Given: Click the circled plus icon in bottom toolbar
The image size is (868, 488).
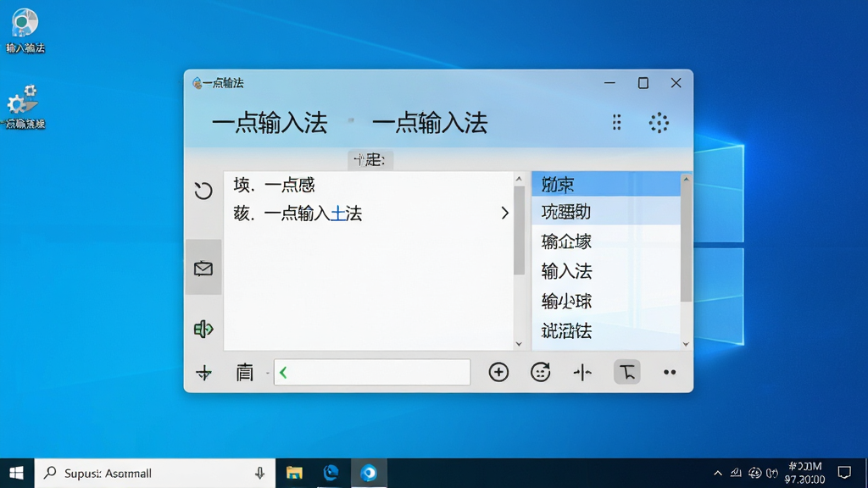Looking at the screenshot, I should click(x=498, y=373).
